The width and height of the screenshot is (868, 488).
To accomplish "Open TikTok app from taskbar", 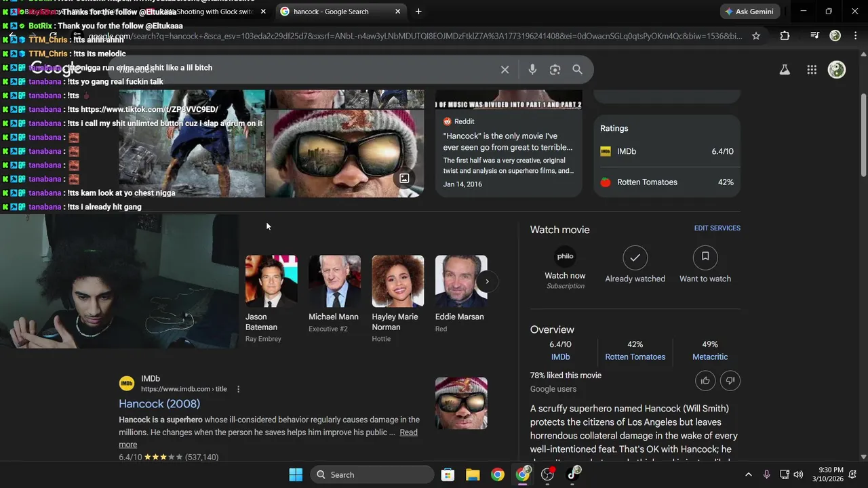I will (573, 474).
